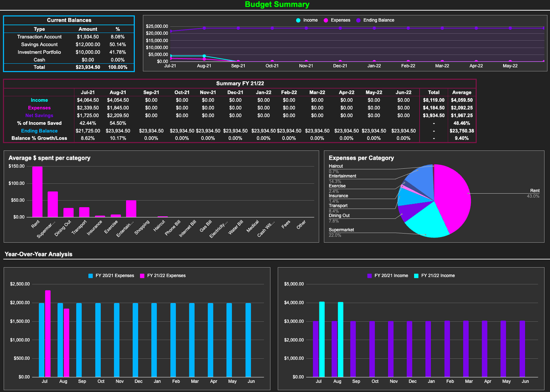Click the Ending Balance legend marker
This screenshot has width=550, height=392.
tap(359, 20)
